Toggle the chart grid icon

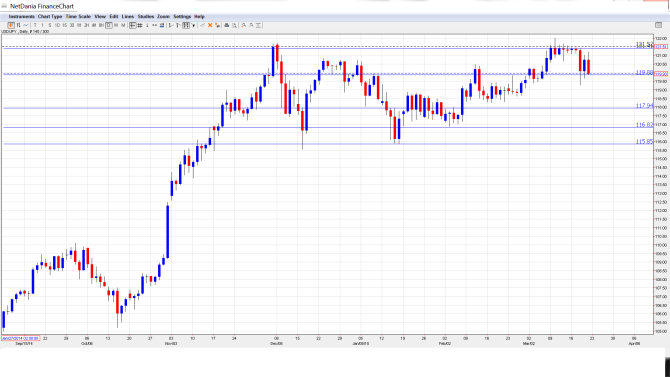click(140, 25)
